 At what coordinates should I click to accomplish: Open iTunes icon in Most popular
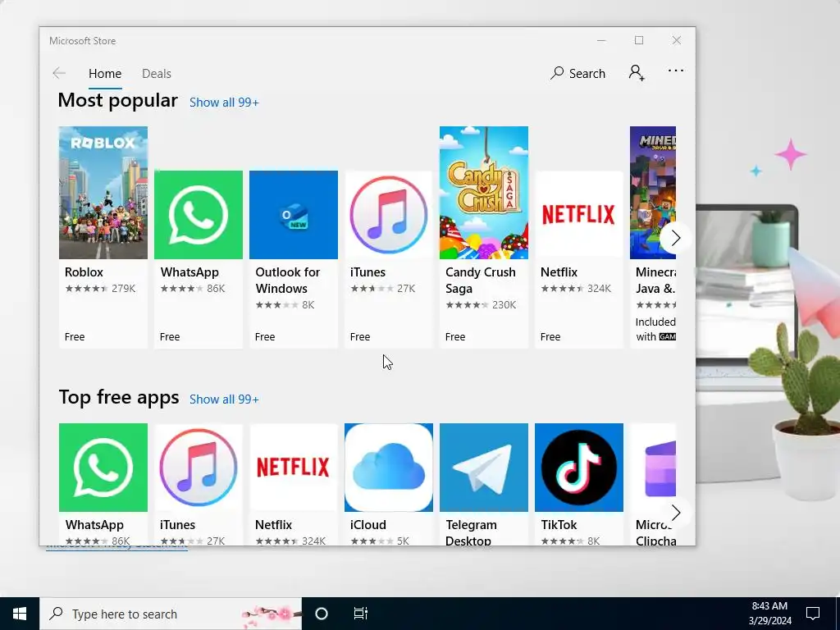(388, 215)
